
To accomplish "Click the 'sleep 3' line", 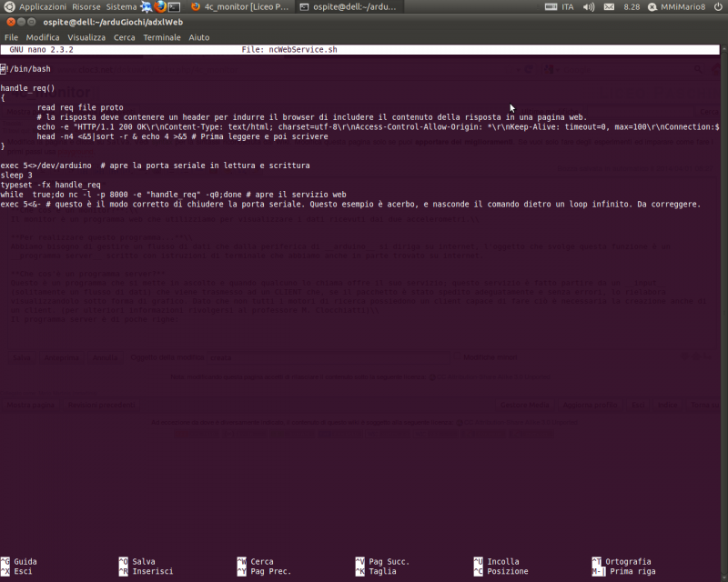I will coord(16,176).
